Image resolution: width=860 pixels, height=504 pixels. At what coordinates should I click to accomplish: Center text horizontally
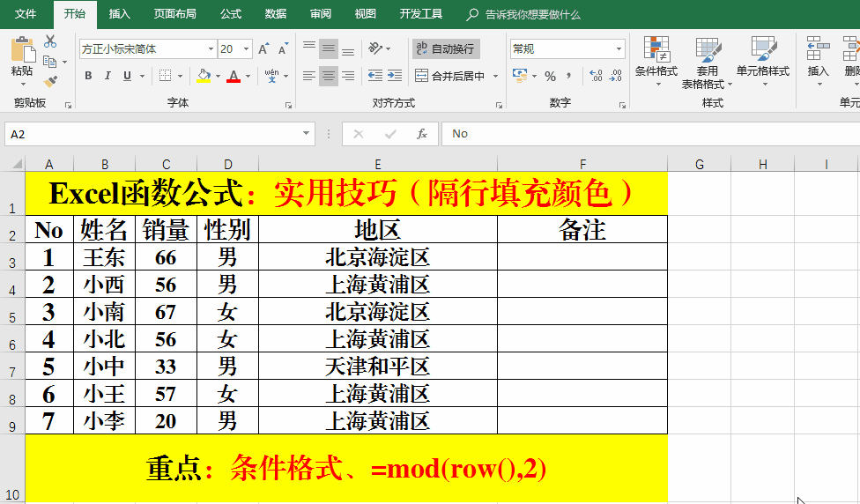tap(329, 76)
